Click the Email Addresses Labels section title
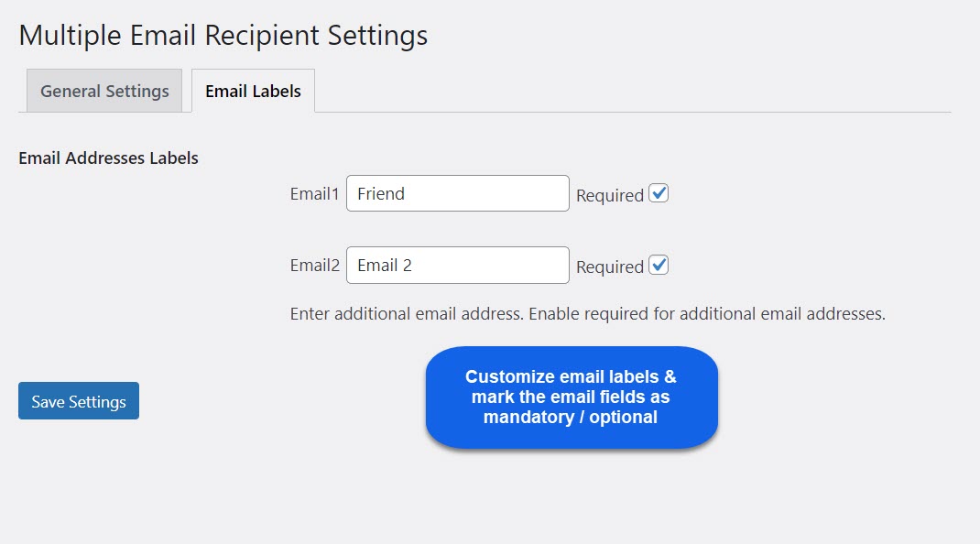The width and height of the screenshot is (980, 544). (x=108, y=158)
